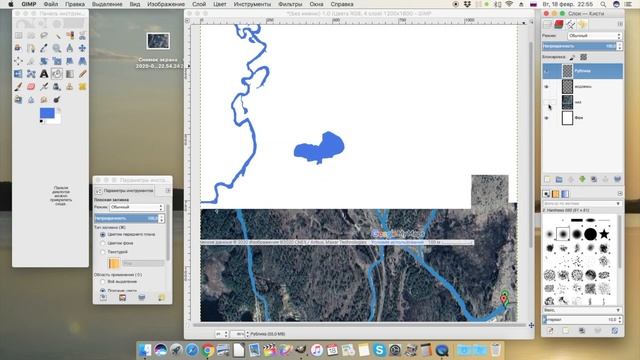Image resolution: width=640 pixels, height=360 pixels.
Task: Open Mode dropdown in tool options panel
Action: tap(136, 207)
